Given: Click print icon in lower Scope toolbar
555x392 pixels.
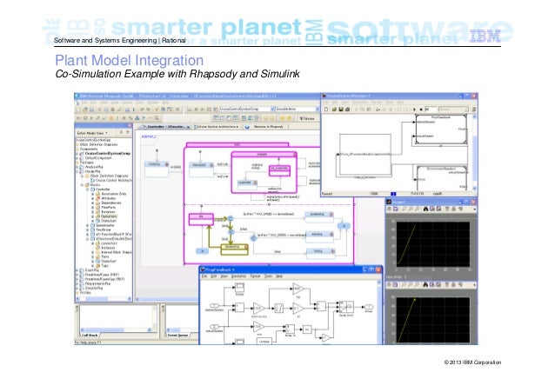Looking at the screenshot, I should point(389,285).
